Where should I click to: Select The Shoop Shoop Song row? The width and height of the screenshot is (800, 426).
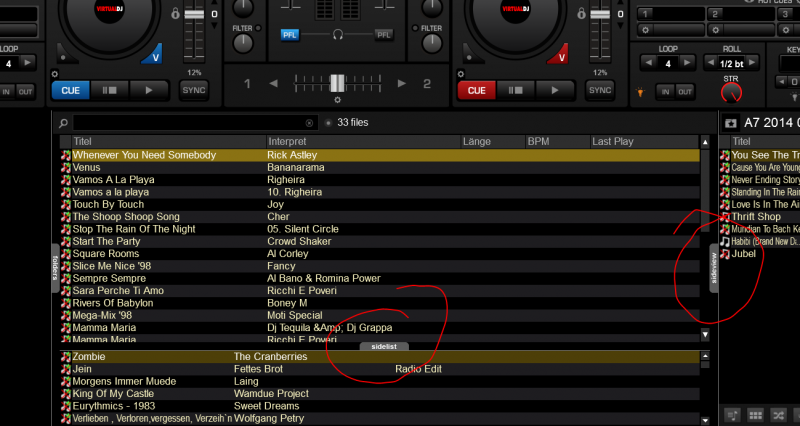[380, 217]
